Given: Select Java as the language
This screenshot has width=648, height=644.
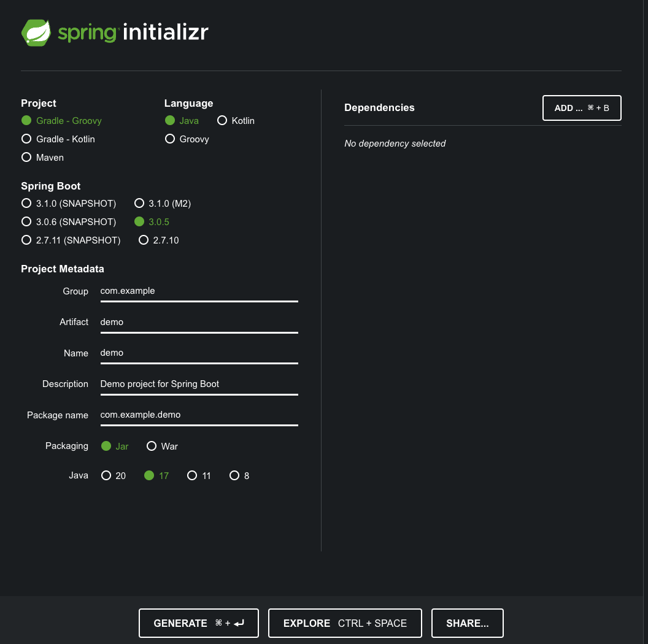Looking at the screenshot, I should point(182,121).
